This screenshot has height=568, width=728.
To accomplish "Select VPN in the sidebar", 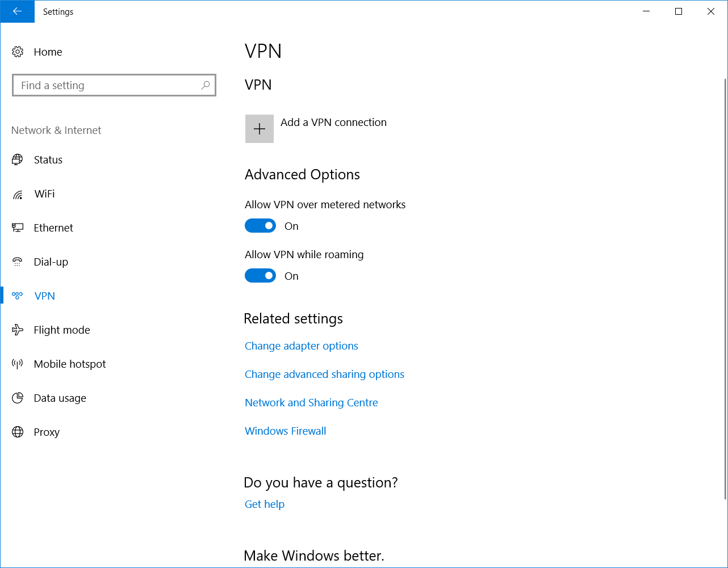I will (x=44, y=296).
